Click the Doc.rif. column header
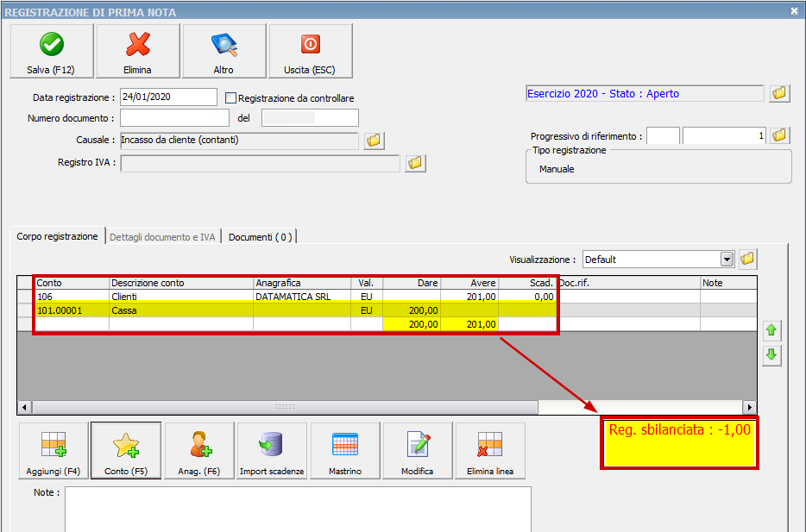The height and width of the screenshot is (532, 806). tap(628, 283)
